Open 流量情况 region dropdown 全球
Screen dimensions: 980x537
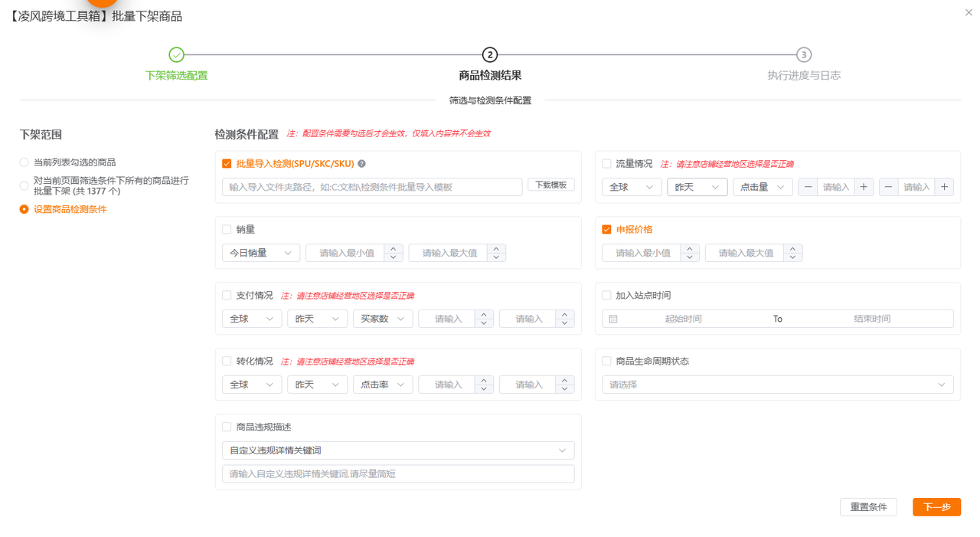632,187
